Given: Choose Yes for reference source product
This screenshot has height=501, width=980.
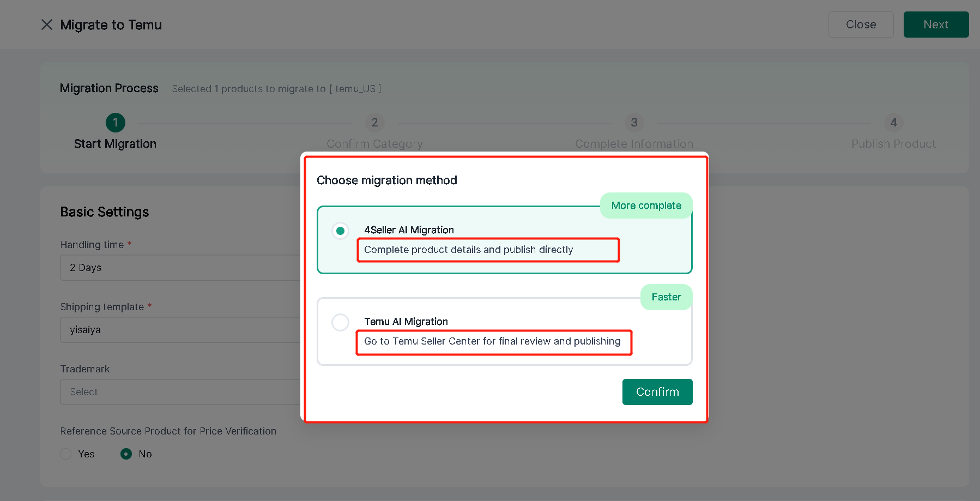Looking at the screenshot, I should [x=66, y=454].
